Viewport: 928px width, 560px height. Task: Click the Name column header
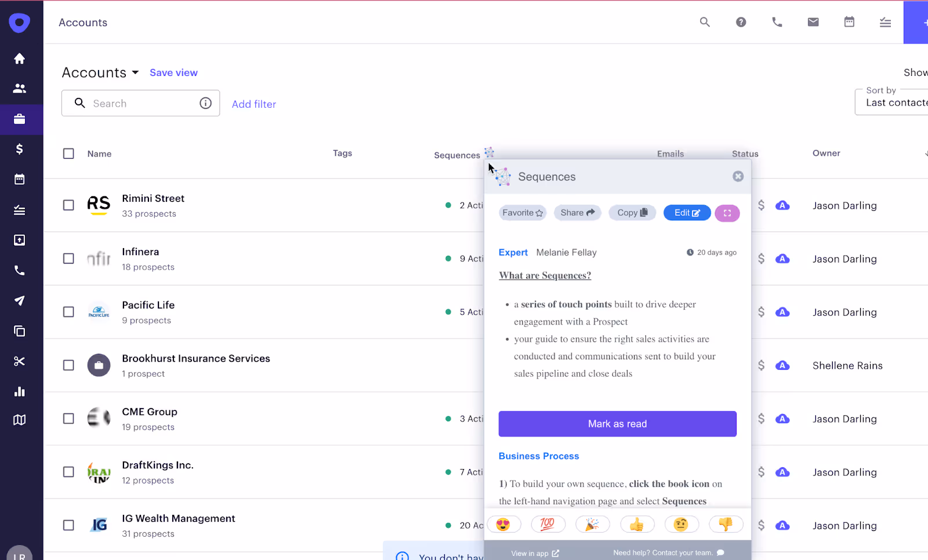[x=99, y=154]
